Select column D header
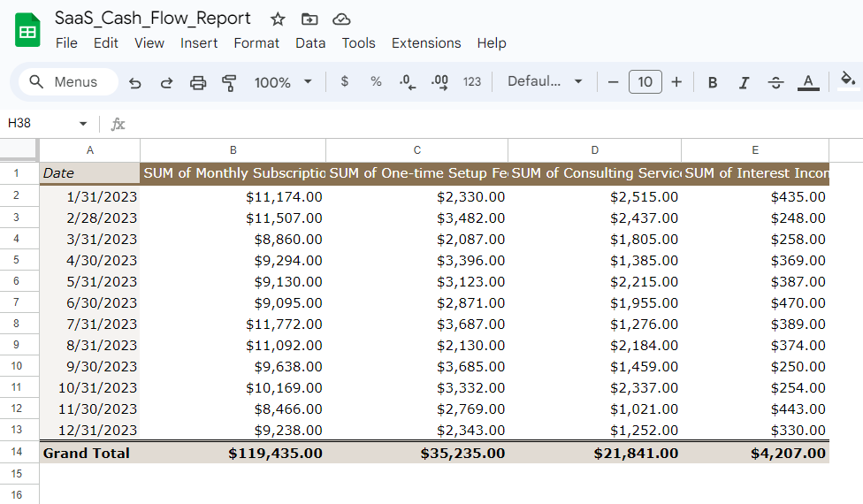This screenshot has width=863, height=504. point(594,150)
